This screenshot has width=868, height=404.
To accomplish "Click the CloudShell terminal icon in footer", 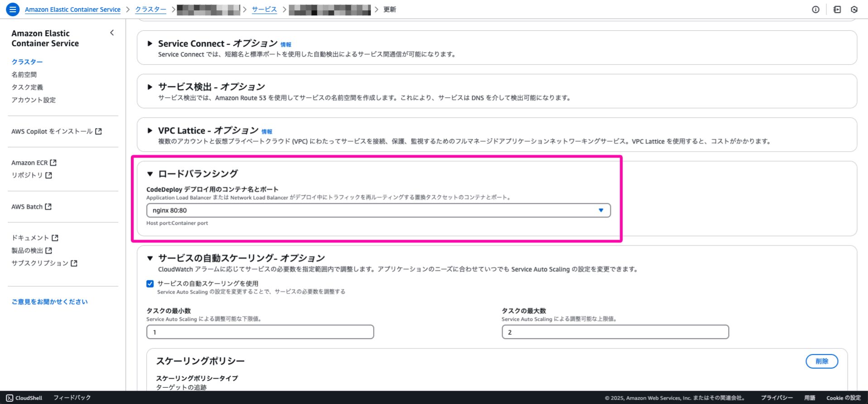I will coord(10,398).
